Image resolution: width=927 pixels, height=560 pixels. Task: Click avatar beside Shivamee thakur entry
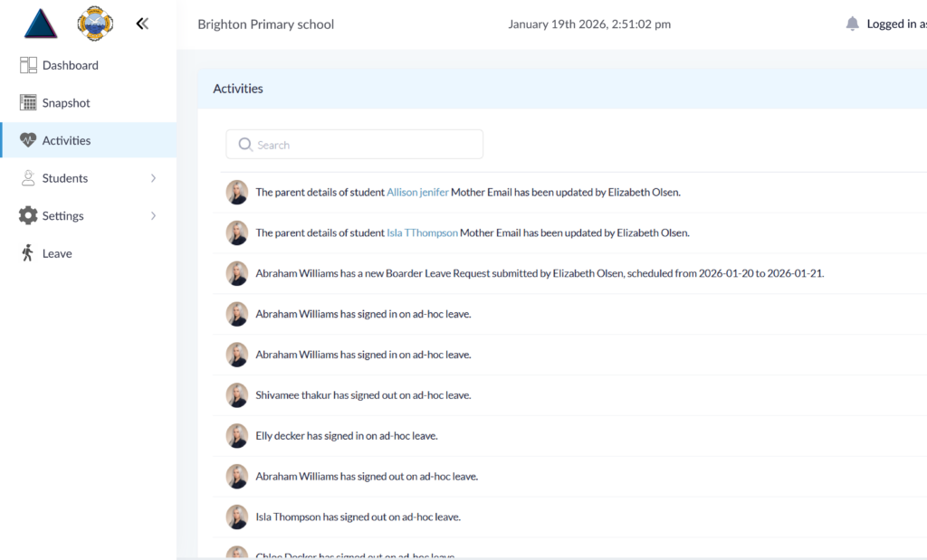[237, 395]
